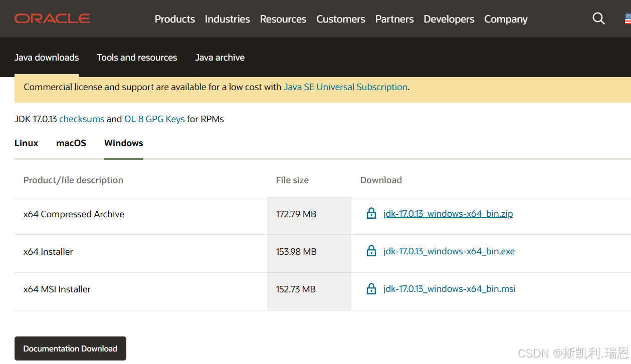Open the JDK 17.0.13 checksums link

click(82, 119)
